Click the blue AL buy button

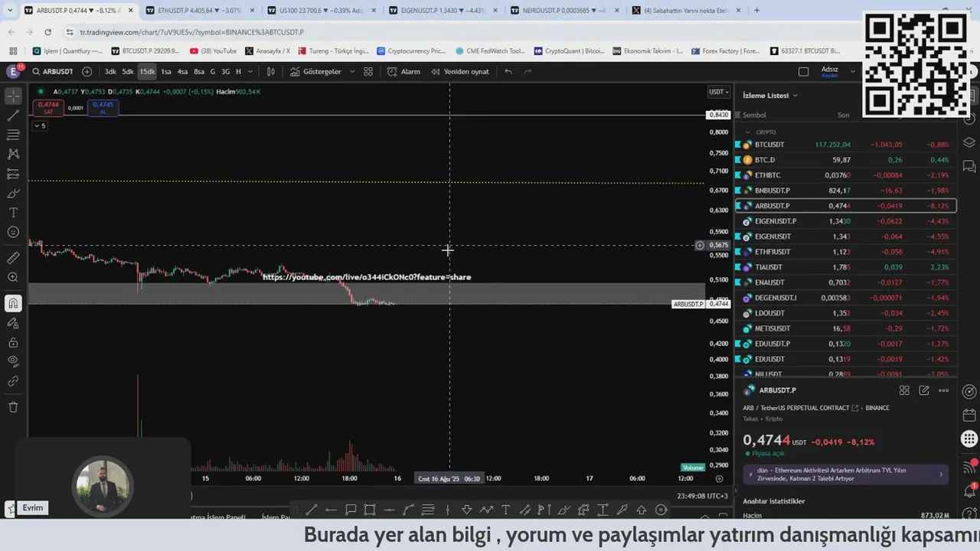coord(103,108)
